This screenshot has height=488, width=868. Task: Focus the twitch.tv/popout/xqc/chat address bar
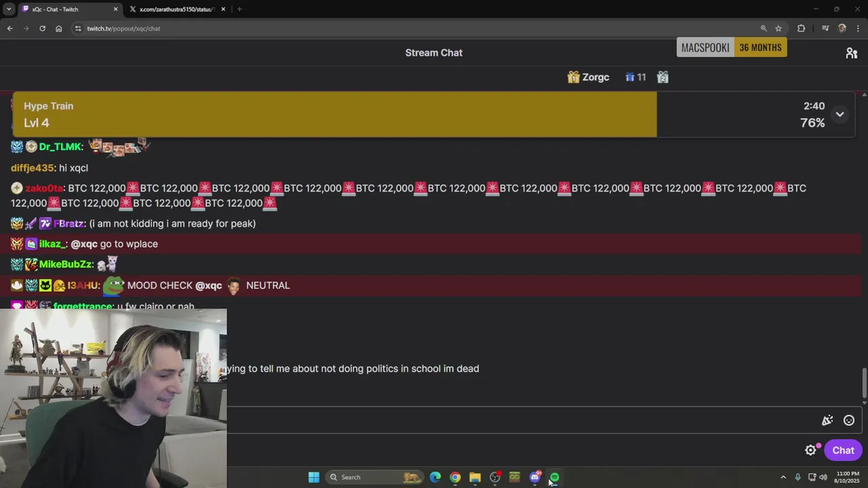point(420,28)
